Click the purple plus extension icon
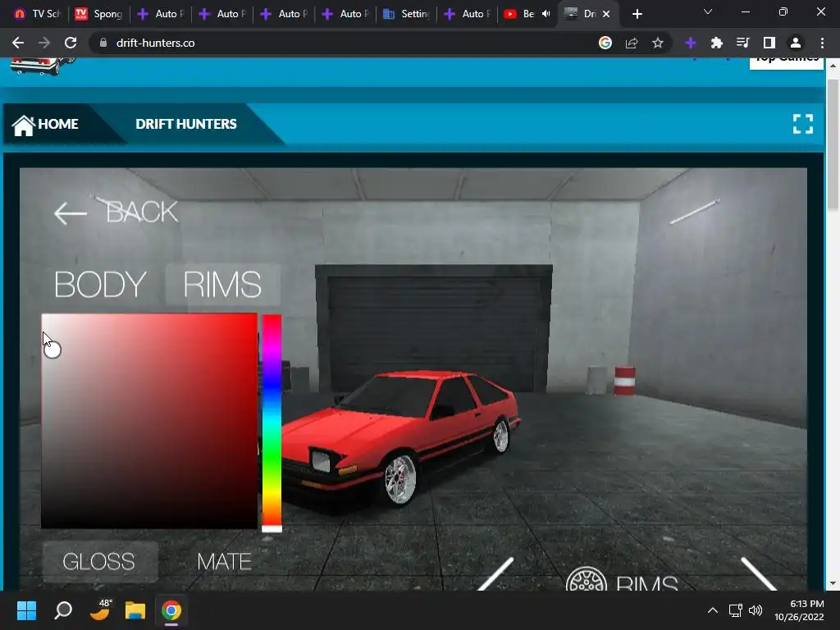 click(691, 43)
